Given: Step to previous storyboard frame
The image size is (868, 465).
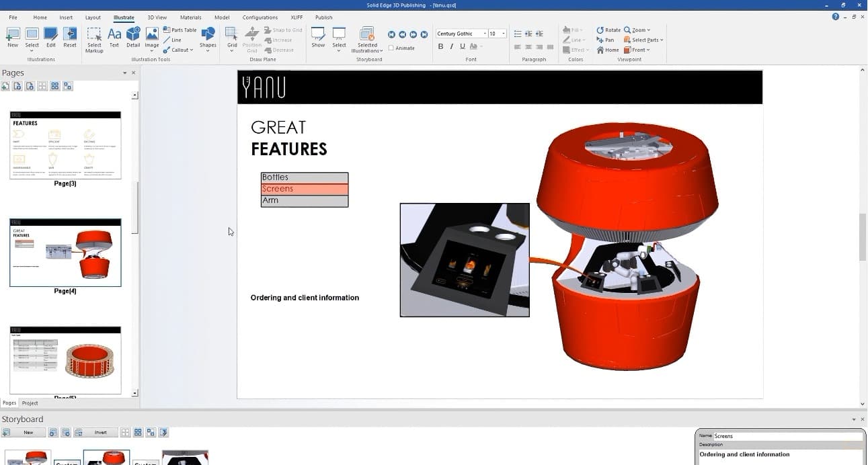Looking at the screenshot, I should pos(402,34).
